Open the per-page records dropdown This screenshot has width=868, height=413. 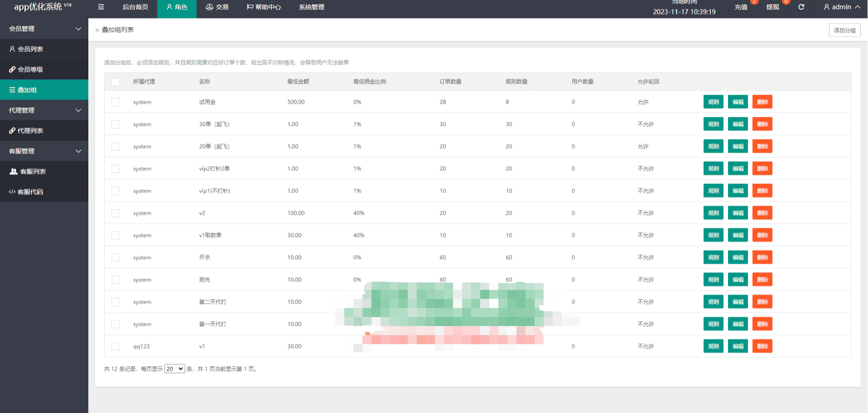pos(174,369)
